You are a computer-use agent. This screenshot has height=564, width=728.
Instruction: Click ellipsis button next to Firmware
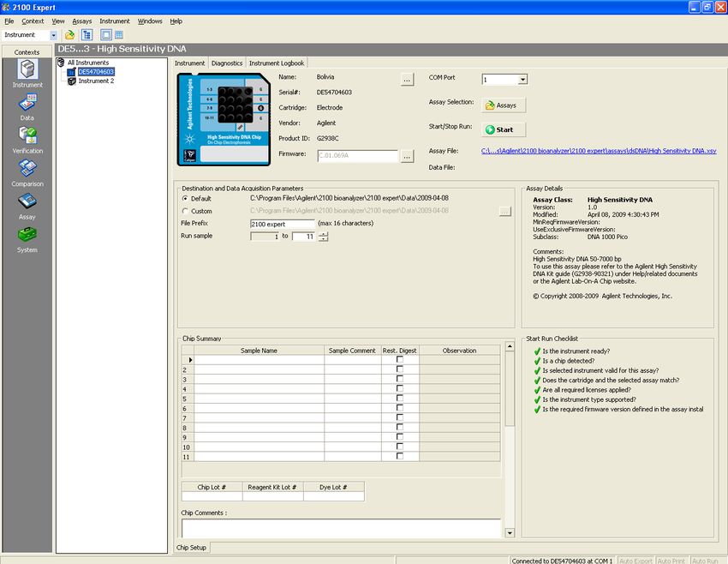407,157
